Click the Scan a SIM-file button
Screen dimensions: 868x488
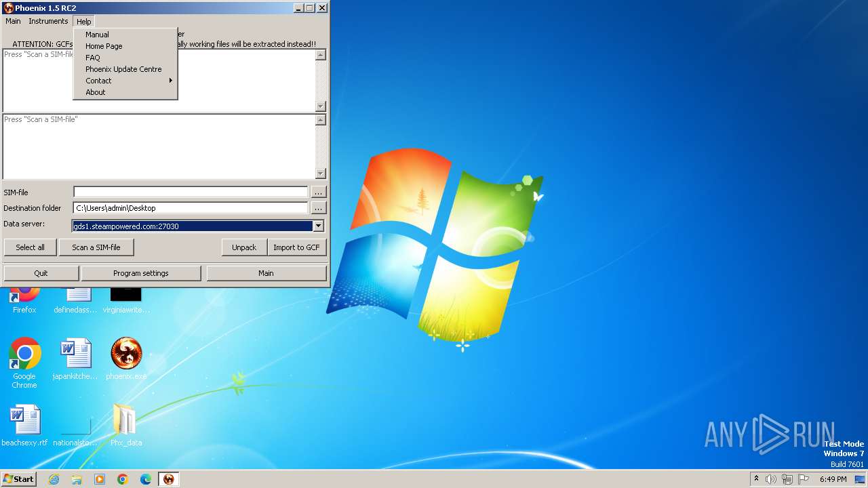(x=96, y=247)
